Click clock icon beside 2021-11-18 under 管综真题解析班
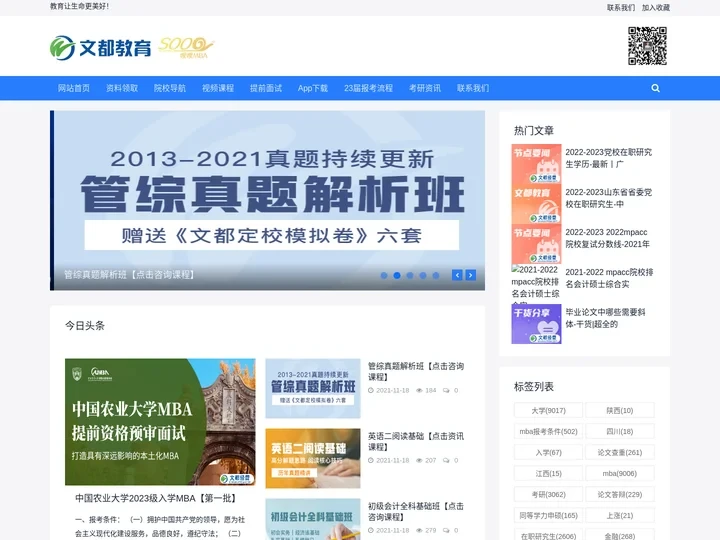720x540 pixels. 371,391
